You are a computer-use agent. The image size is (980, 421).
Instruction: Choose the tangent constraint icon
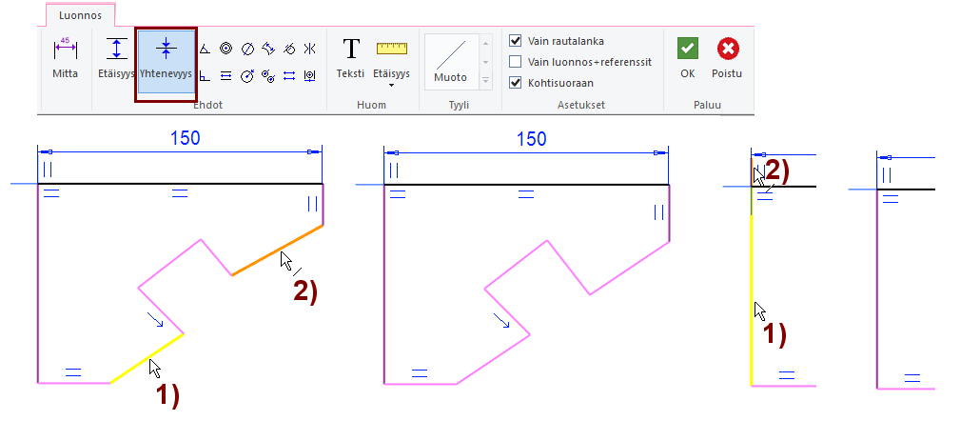(x=288, y=49)
